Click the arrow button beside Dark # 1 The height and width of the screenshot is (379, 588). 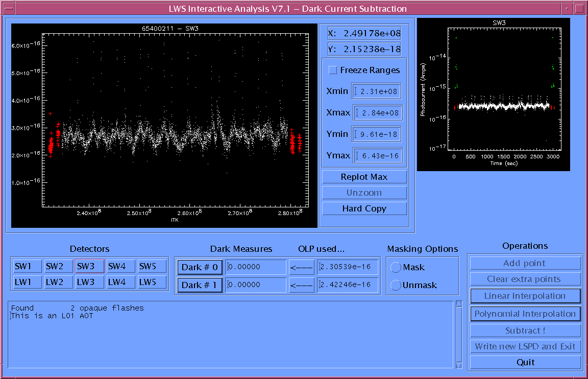coord(301,285)
